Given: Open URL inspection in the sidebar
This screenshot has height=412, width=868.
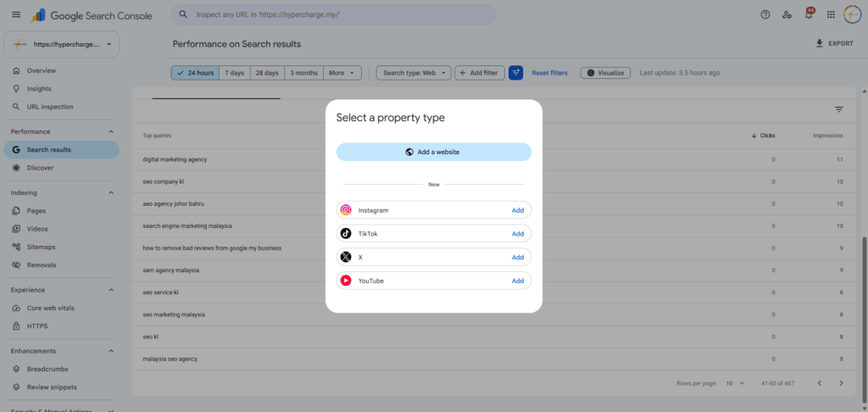Looking at the screenshot, I should pos(61,107).
